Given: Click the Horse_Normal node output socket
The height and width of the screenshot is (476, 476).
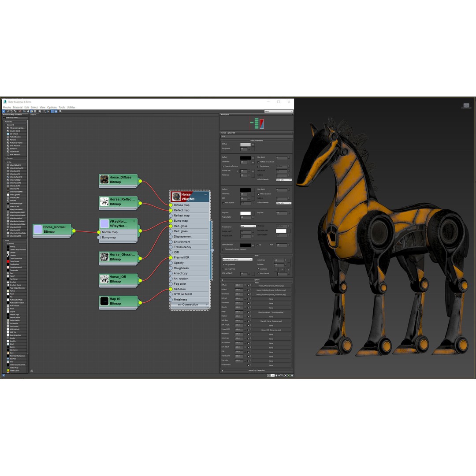Looking at the screenshot, I should point(74,231).
